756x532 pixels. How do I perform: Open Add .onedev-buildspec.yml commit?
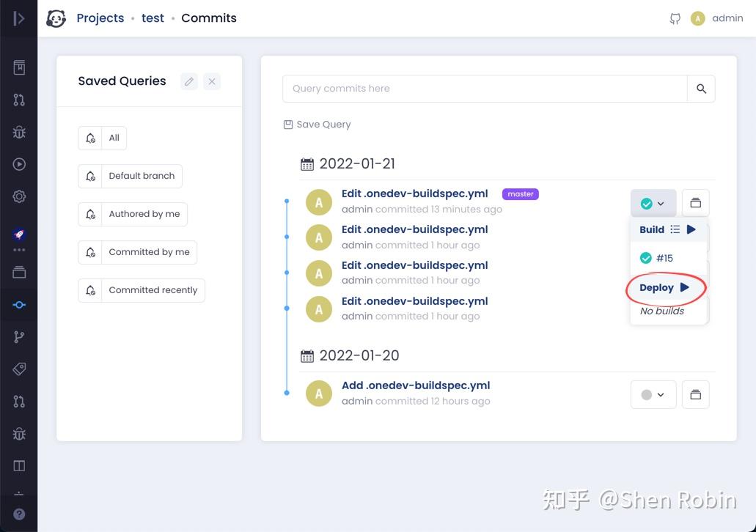416,385
